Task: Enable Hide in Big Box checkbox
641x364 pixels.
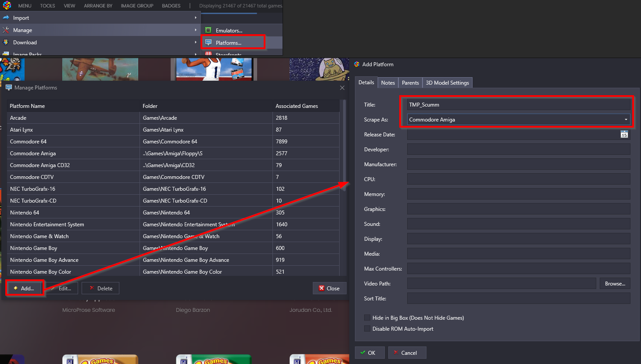Action: [x=367, y=318]
